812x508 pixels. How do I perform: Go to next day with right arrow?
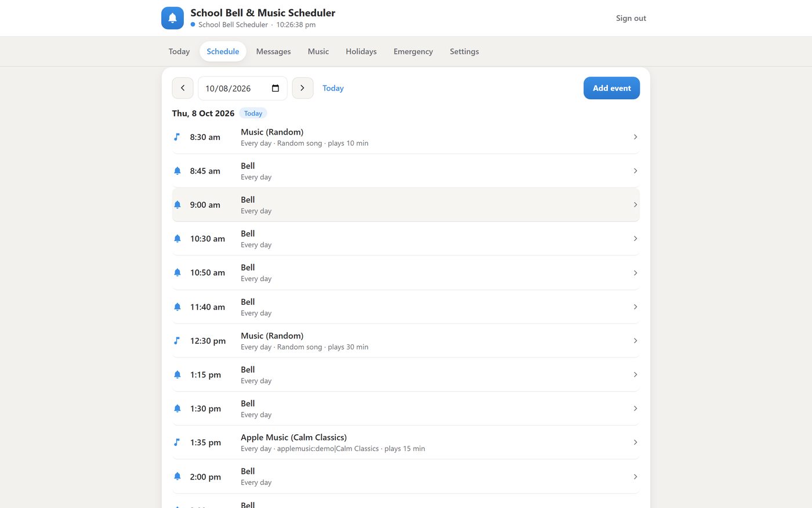click(303, 88)
